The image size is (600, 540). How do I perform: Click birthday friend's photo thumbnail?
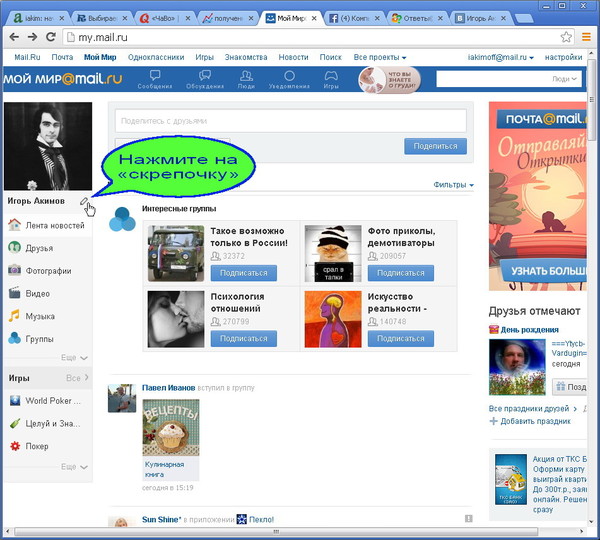[517, 367]
